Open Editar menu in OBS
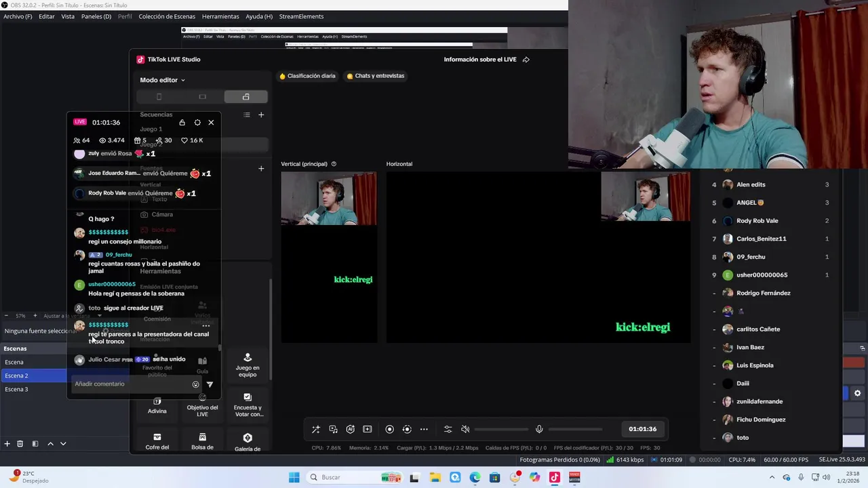This screenshot has width=868, height=488. (x=47, y=16)
